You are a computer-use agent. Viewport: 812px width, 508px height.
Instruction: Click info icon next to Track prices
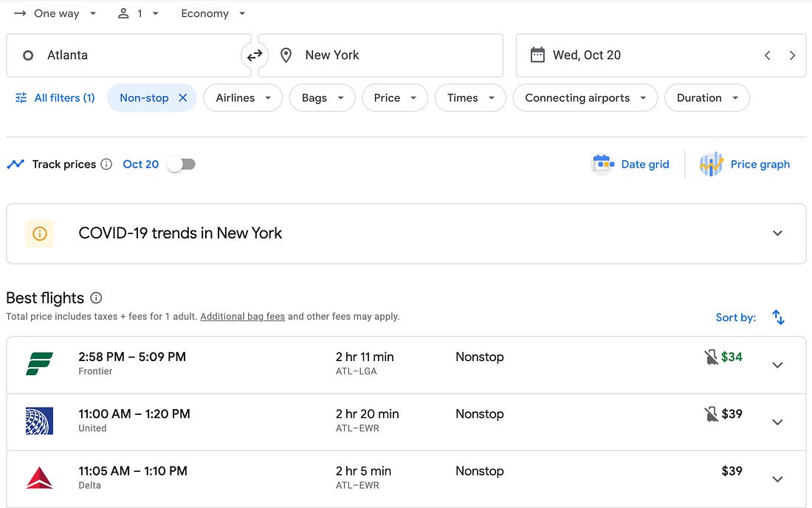point(106,164)
